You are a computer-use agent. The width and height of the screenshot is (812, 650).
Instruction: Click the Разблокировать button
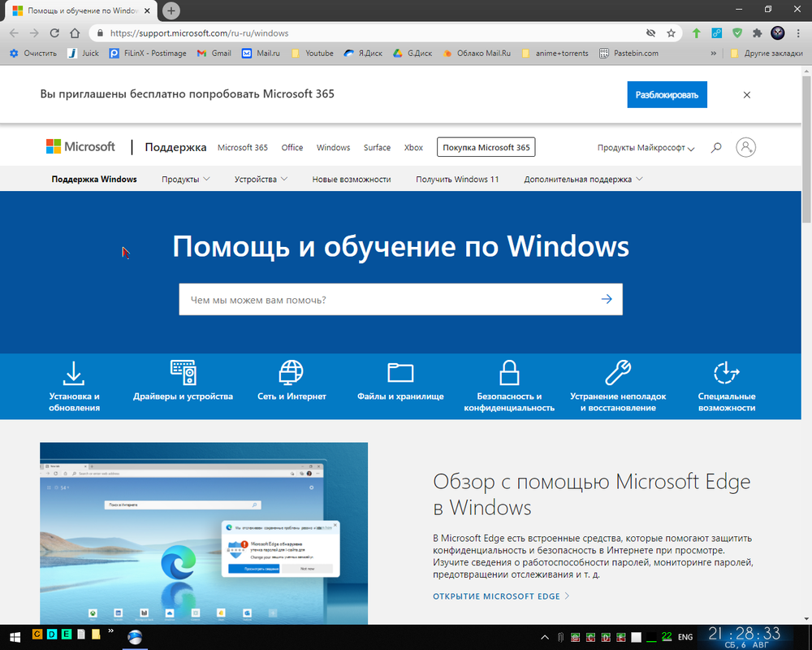coord(667,95)
